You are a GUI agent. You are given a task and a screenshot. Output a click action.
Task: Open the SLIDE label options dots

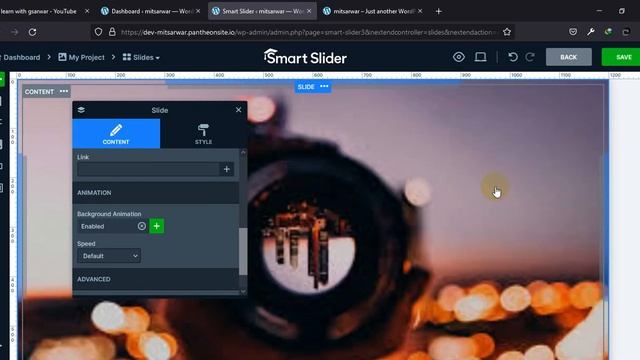[324, 87]
